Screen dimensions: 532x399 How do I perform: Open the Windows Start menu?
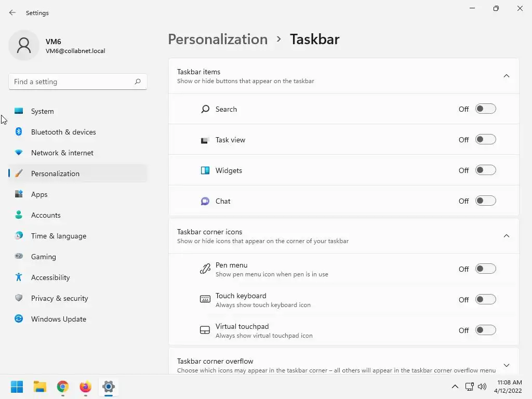pos(17,387)
